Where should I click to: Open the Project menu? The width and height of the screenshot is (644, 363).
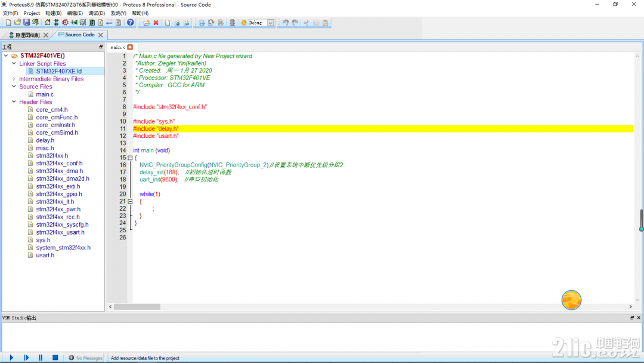coord(32,13)
